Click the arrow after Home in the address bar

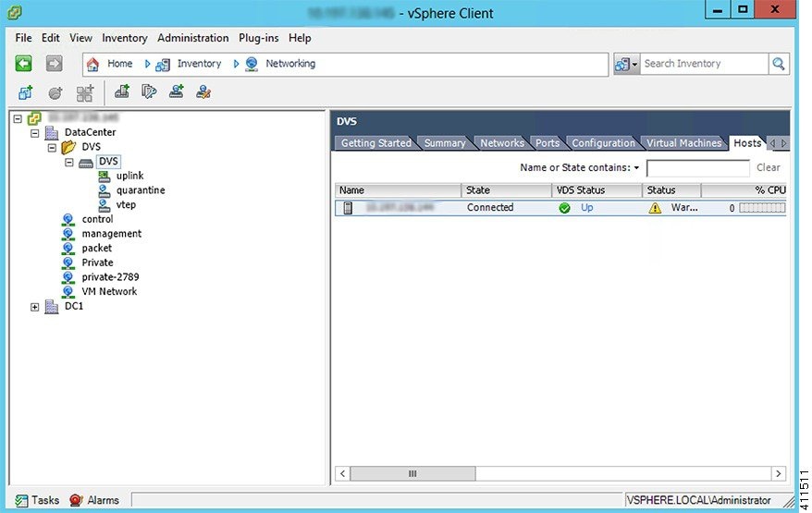[x=148, y=64]
